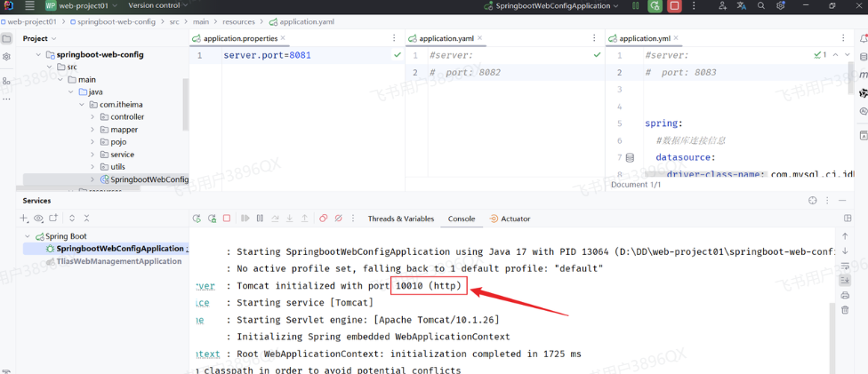Image resolution: width=868 pixels, height=374 pixels.
Task: Expand the utils package
Action: 92,166
